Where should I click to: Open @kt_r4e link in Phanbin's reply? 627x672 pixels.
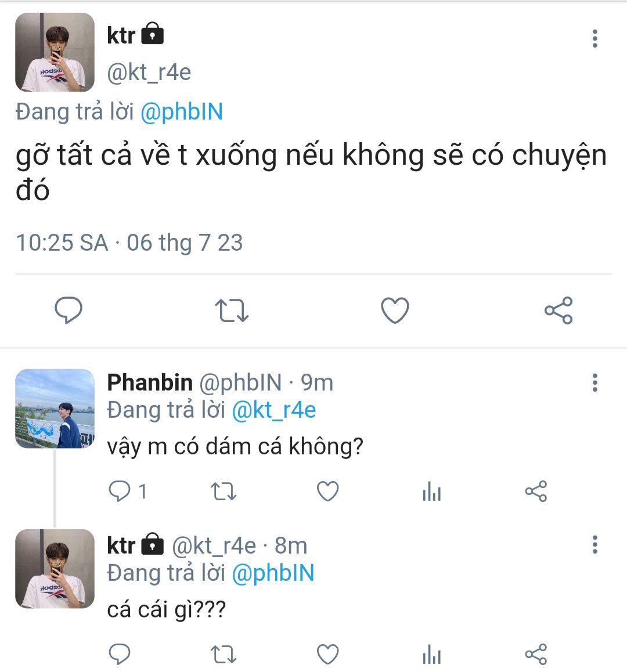coord(274,410)
